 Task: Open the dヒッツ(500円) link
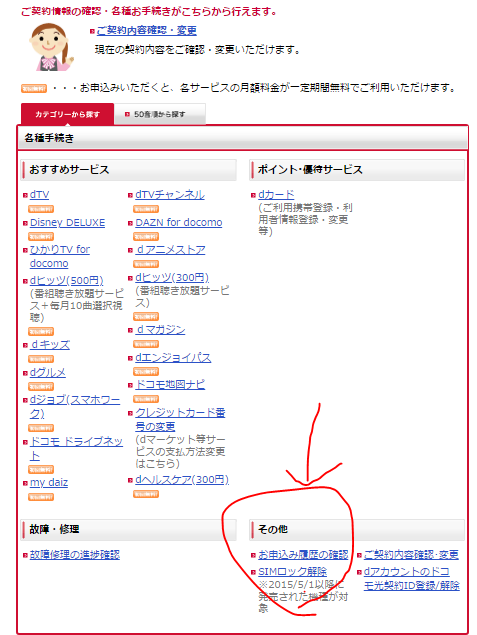(x=66, y=280)
